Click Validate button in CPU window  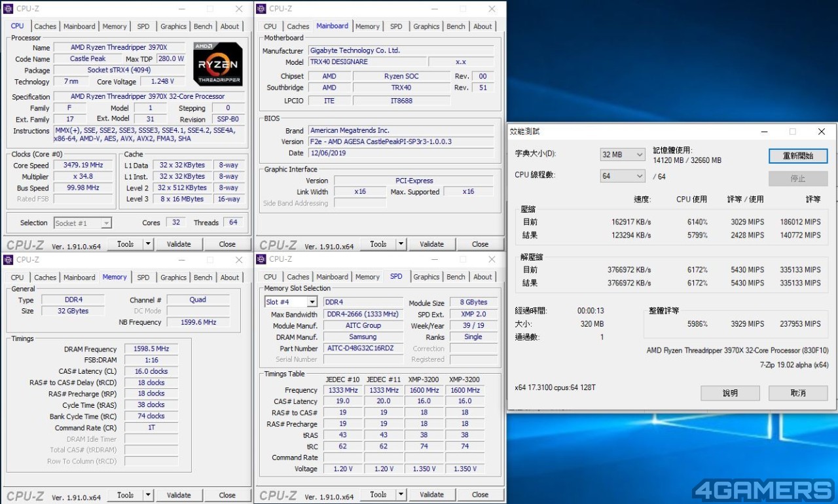[x=179, y=244]
